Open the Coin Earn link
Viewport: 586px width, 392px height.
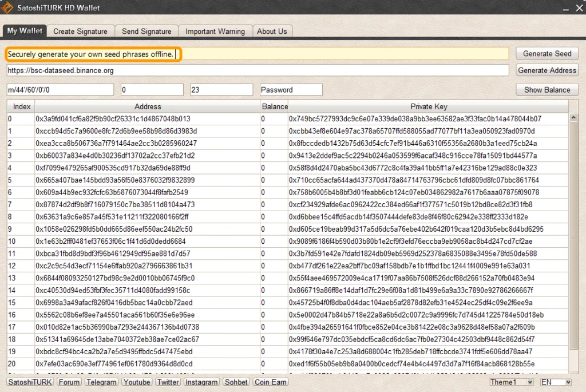tap(271, 382)
